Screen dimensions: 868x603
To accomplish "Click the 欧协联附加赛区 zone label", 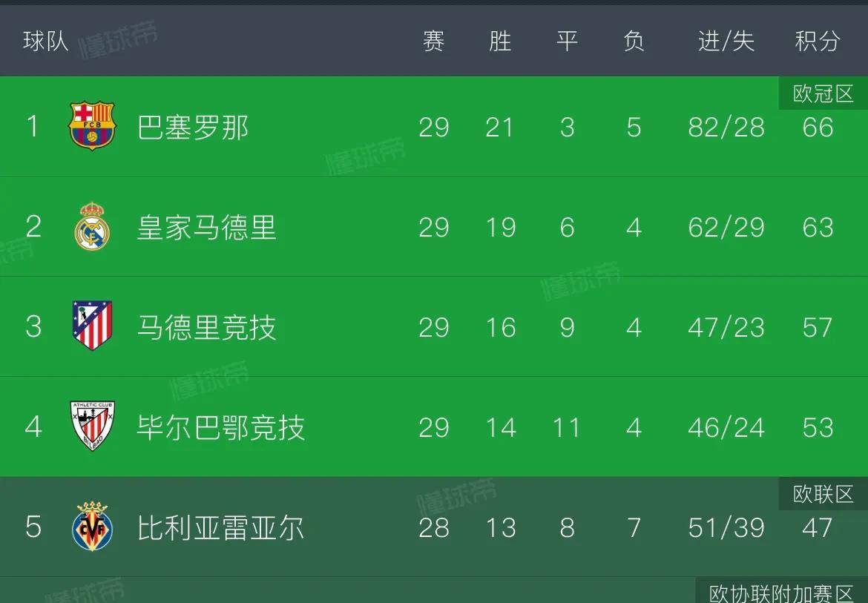I will click(781, 592).
